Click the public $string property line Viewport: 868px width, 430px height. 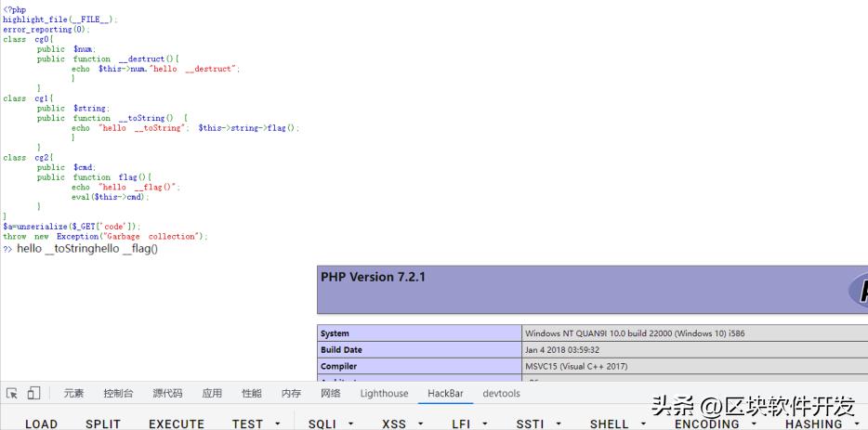(73, 109)
